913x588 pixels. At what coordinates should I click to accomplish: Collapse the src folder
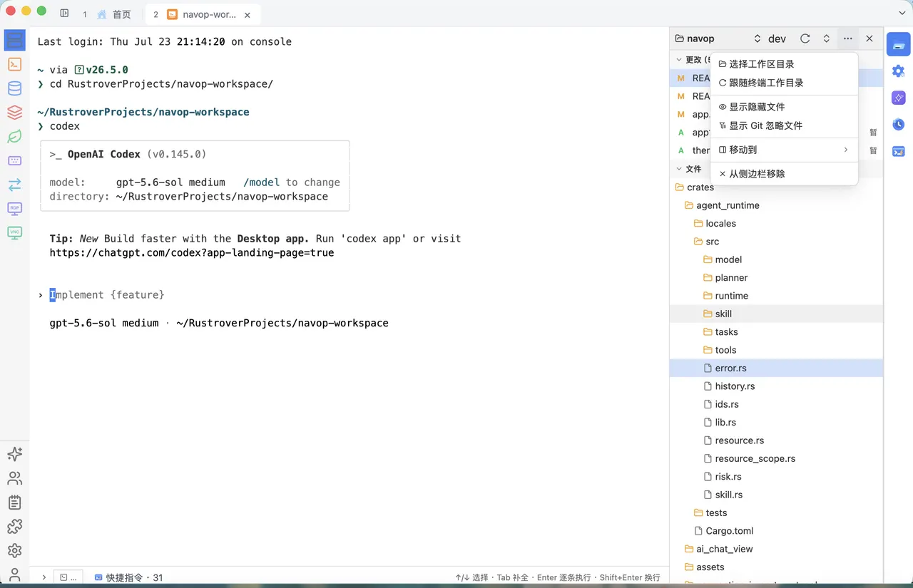(x=777, y=242)
